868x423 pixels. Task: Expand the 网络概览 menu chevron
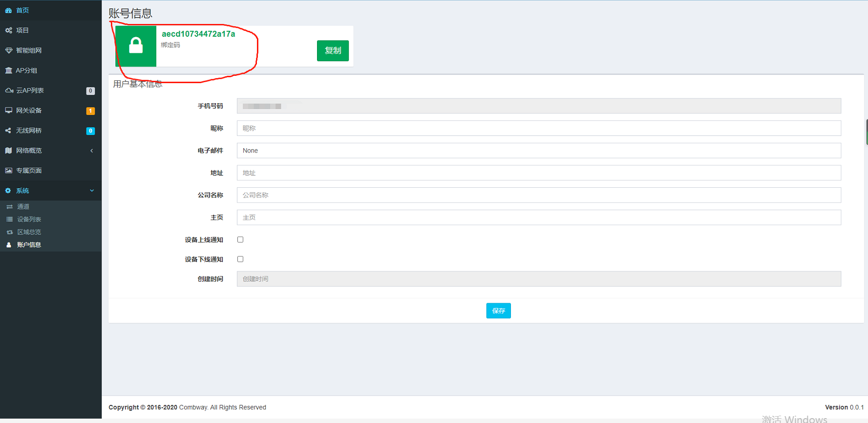pos(92,151)
